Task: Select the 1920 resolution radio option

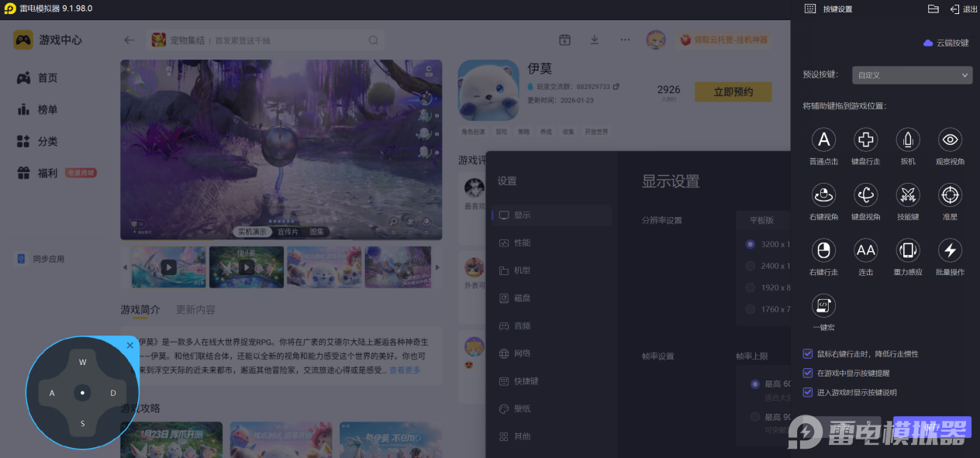Action: point(751,288)
